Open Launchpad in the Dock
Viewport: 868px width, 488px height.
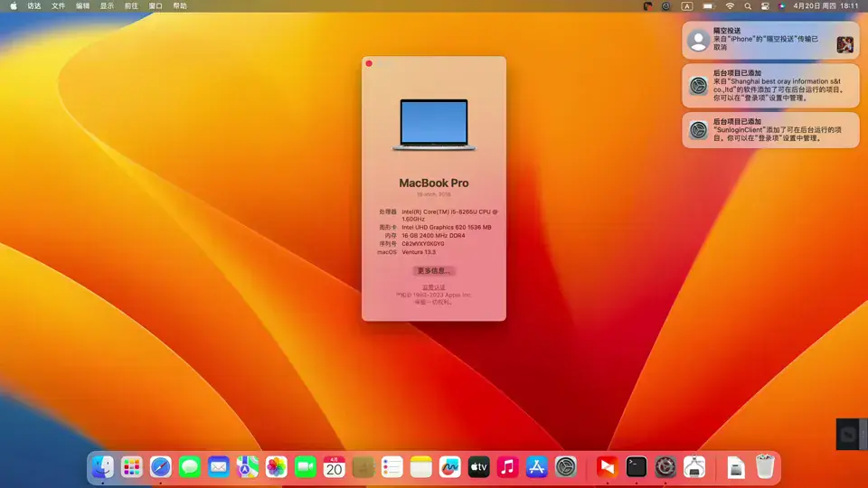[x=132, y=467]
